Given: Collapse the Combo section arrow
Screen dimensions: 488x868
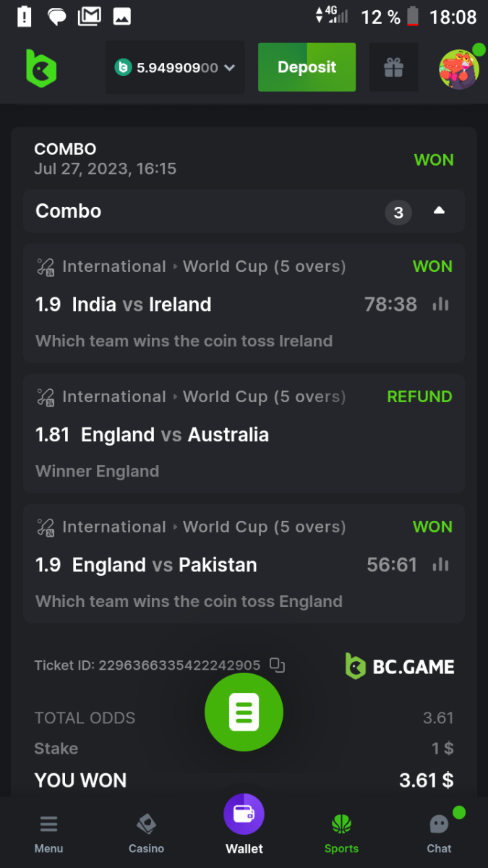Looking at the screenshot, I should 439,211.
